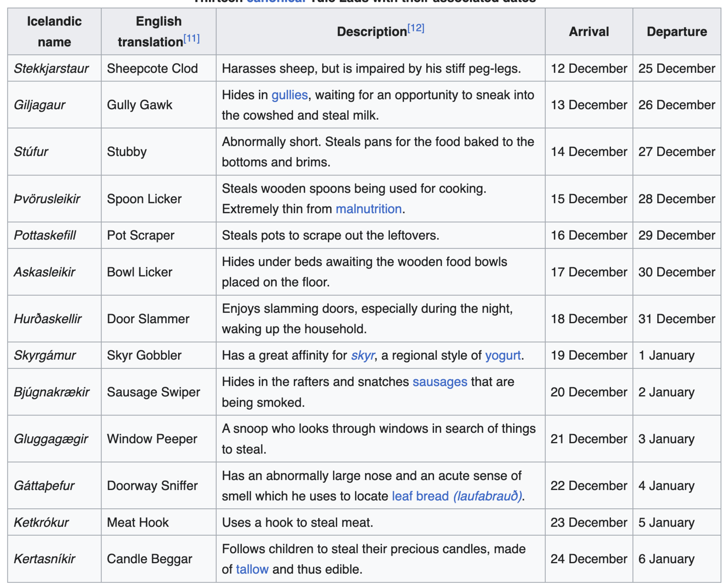Image resolution: width=727 pixels, height=588 pixels.
Task: Click the arrival date 15 December
Action: pyautogui.click(x=589, y=199)
